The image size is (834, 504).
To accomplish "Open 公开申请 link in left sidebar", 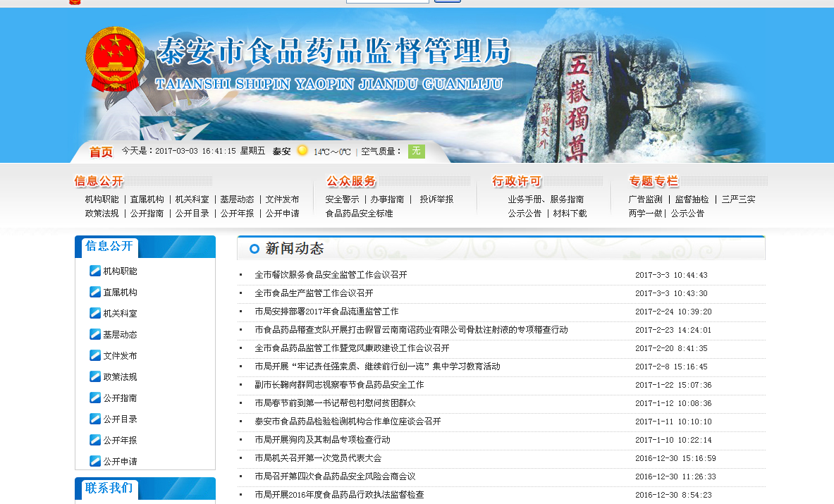I will point(120,461).
